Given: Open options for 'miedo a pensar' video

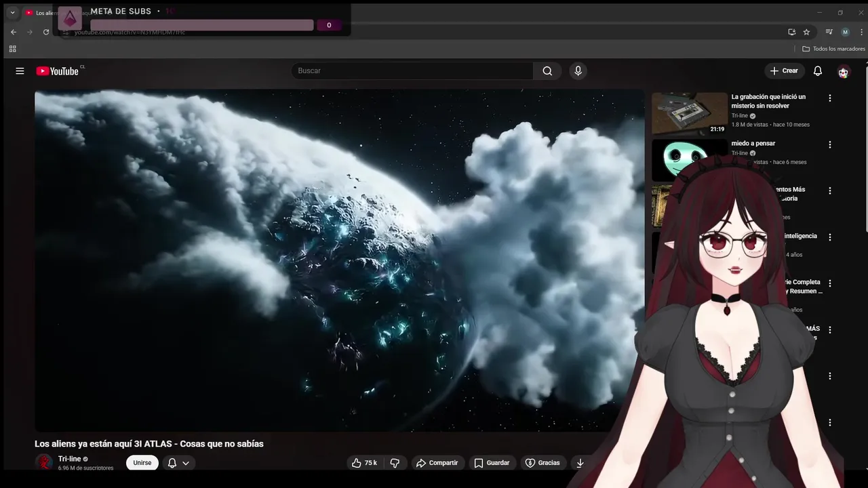Looking at the screenshot, I should (x=829, y=144).
